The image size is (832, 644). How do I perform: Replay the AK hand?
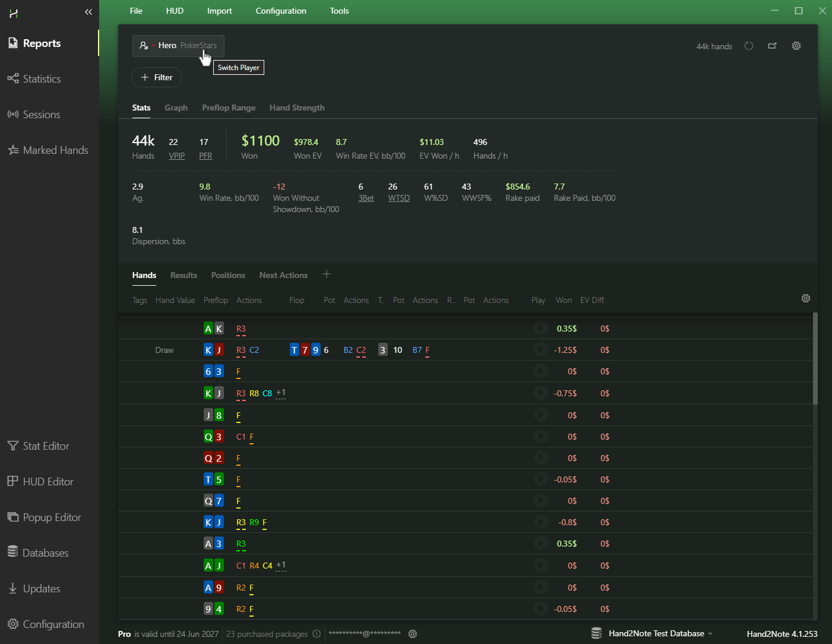coord(540,328)
